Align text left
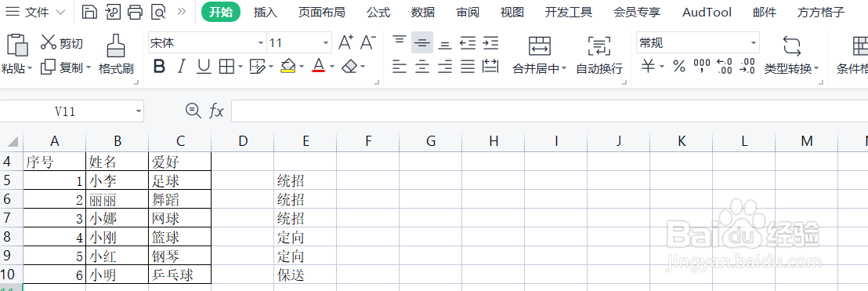The image size is (868, 291). [399, 67]
